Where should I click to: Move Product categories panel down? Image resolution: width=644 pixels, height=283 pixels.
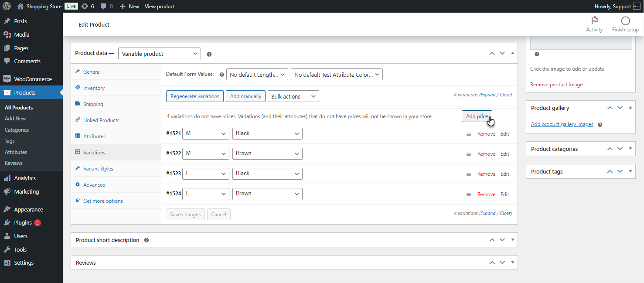click(x=620, y=149)
